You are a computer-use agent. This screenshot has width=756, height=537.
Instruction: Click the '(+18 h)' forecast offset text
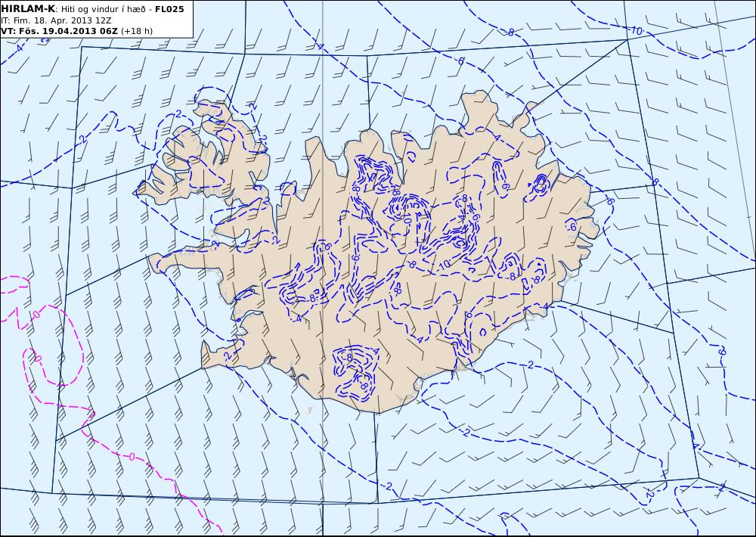(x=136, y=31)
